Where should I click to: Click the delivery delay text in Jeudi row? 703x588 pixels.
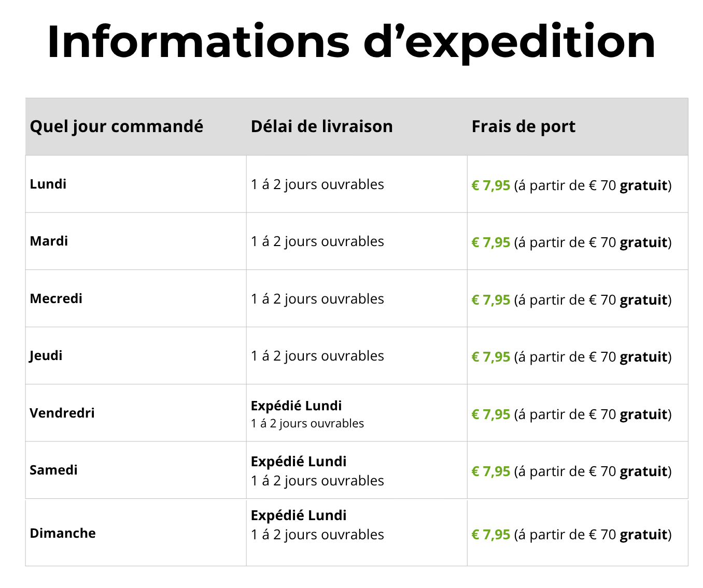(318, 356)
